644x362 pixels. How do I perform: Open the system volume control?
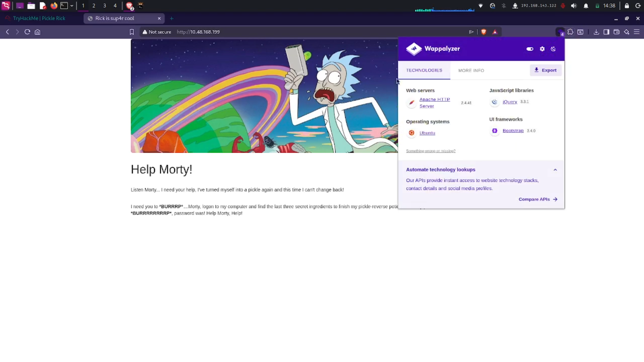[574, 6]
